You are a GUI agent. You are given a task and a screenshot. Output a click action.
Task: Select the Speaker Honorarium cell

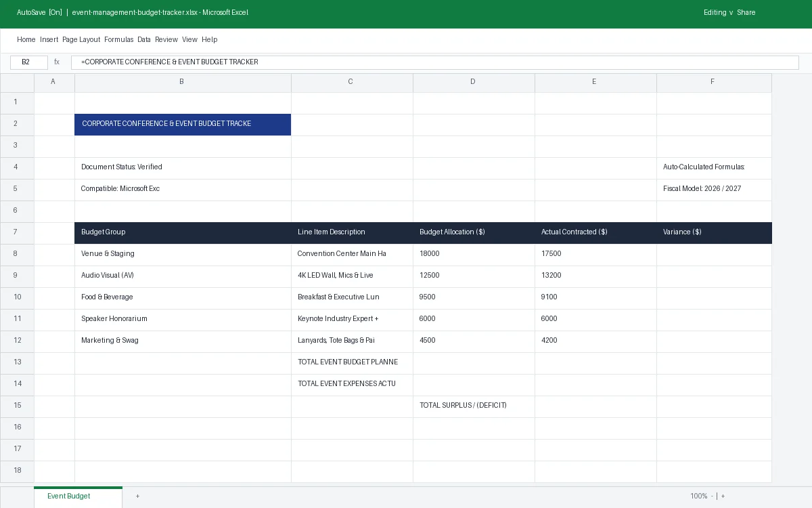[183, 320]
